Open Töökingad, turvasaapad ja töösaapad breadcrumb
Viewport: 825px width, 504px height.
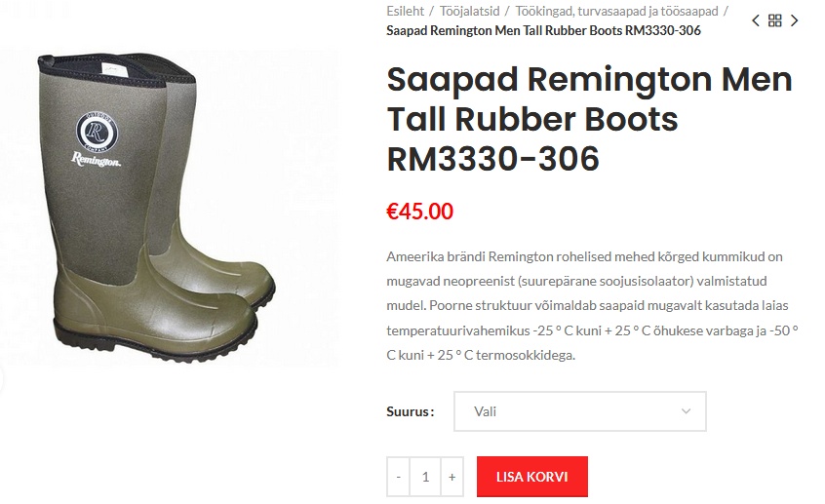coord(616,11)
